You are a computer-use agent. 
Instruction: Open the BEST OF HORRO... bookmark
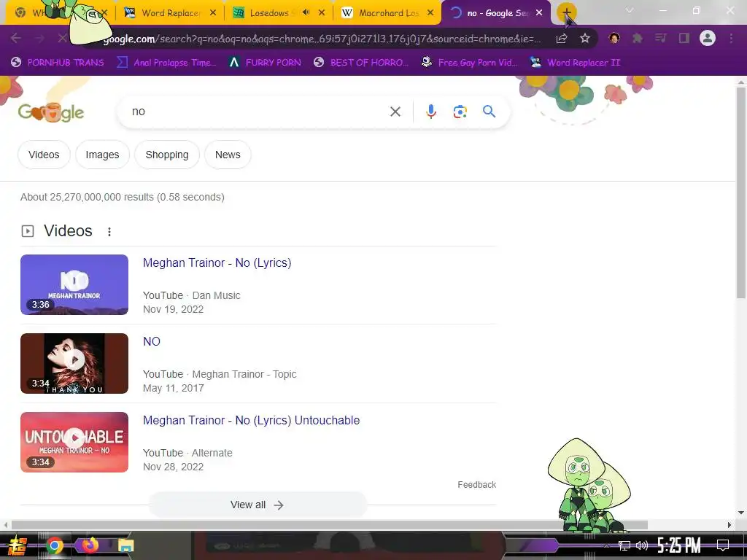[361, 63]
